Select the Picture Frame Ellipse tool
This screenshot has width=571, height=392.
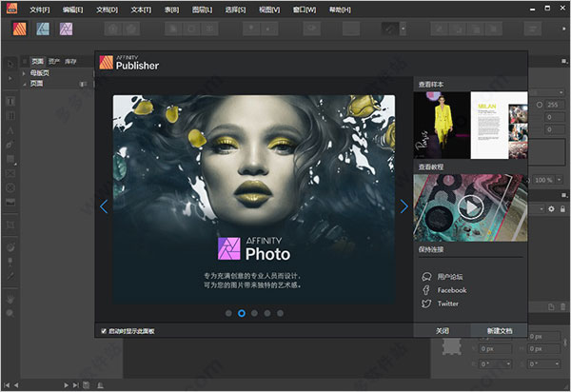point(10,187)
